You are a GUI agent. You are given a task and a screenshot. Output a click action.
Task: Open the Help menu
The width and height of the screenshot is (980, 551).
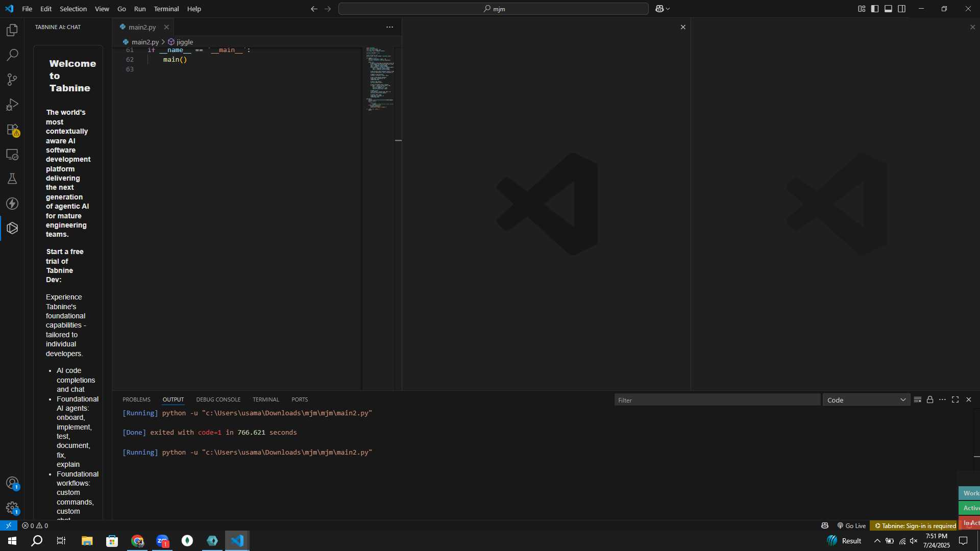(194, 9)
